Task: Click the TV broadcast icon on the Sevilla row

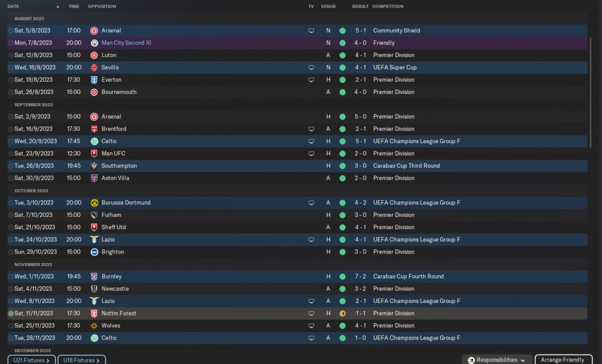Action: point(311,68)
